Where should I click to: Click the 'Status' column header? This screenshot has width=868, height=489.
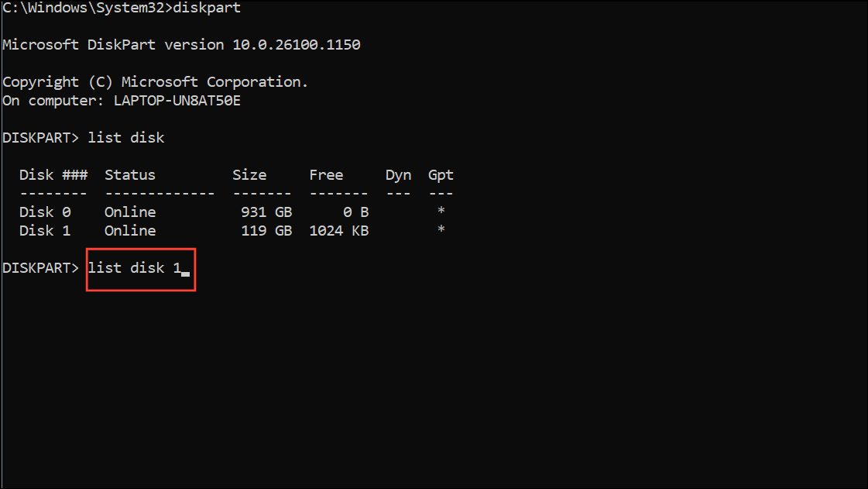pyautogui.click(x=130, y=175)
